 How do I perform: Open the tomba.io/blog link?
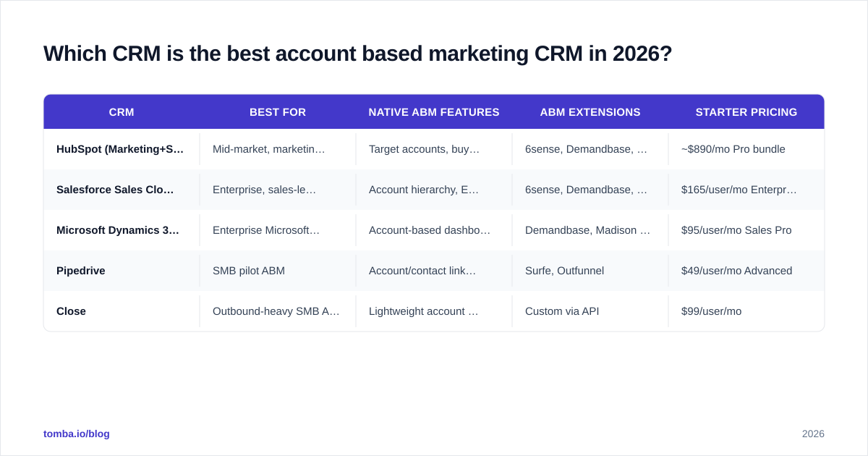pyautogui.click(x=77, y=434)
